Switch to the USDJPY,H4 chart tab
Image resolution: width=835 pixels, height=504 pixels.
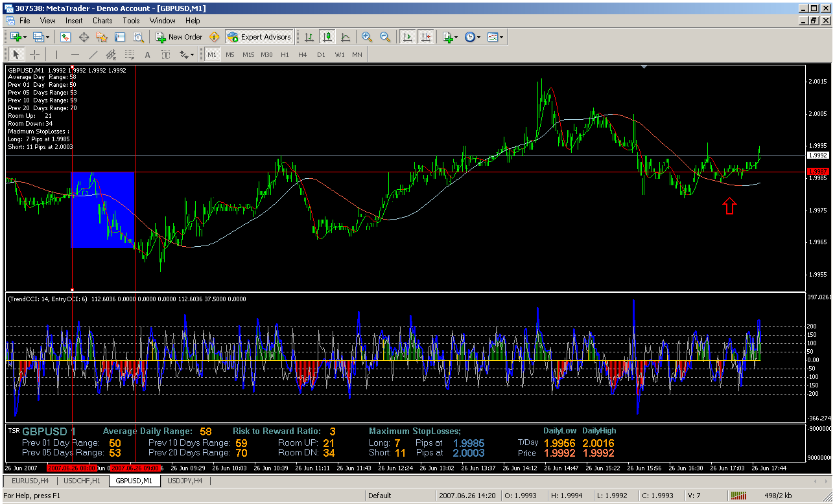pyautogui.click(x=185, y=481)
